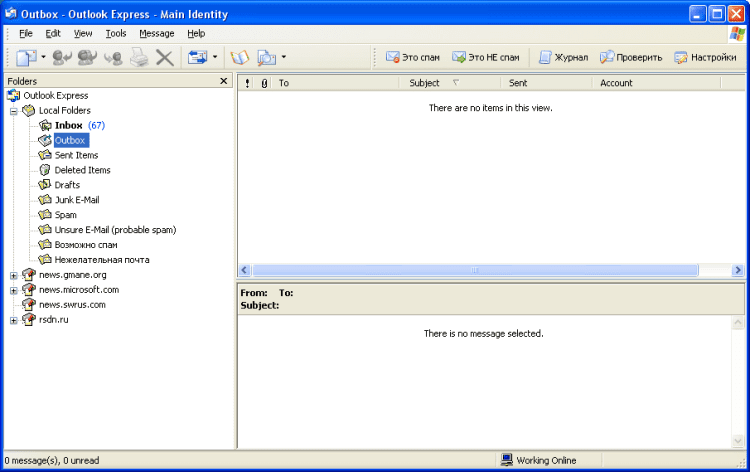Click the 'Это спам' button
The height and width of the screenshot is (472, 750).
pos(412,57)
